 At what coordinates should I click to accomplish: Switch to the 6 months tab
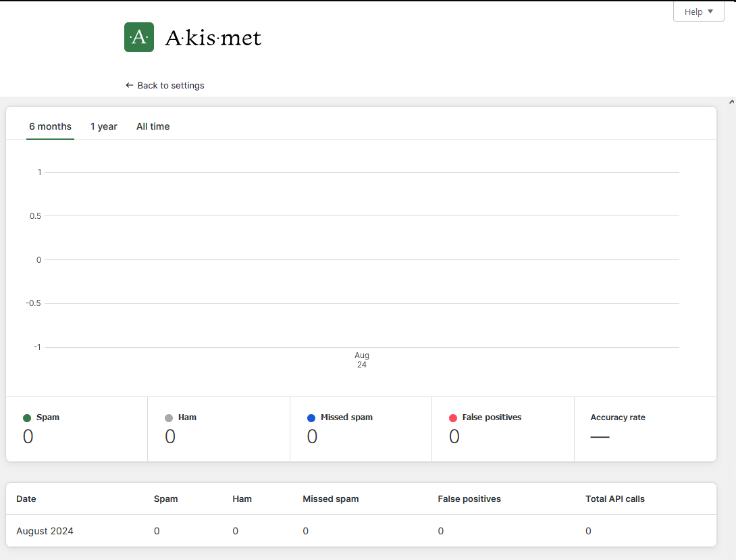coord(50,126)
